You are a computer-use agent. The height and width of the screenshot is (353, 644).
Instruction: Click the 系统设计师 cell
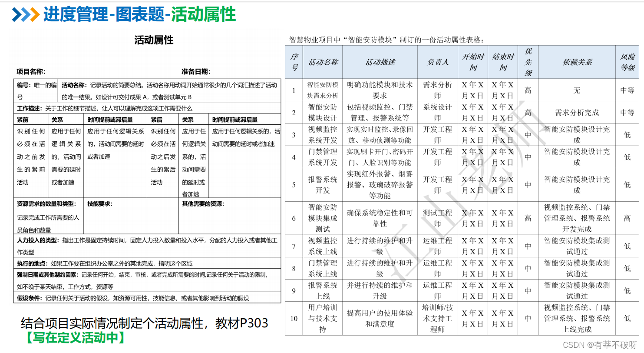pyautogui.click(x=438, y=113)
